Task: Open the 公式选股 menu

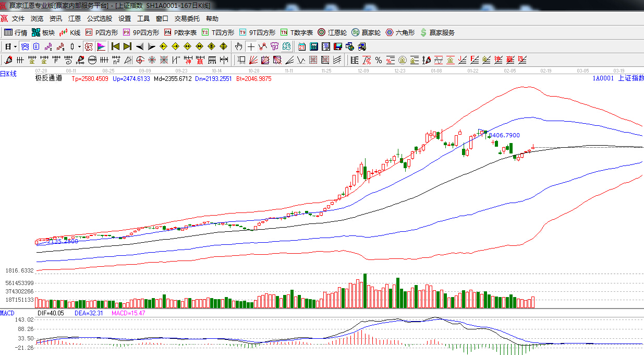Action: point(99,19)
